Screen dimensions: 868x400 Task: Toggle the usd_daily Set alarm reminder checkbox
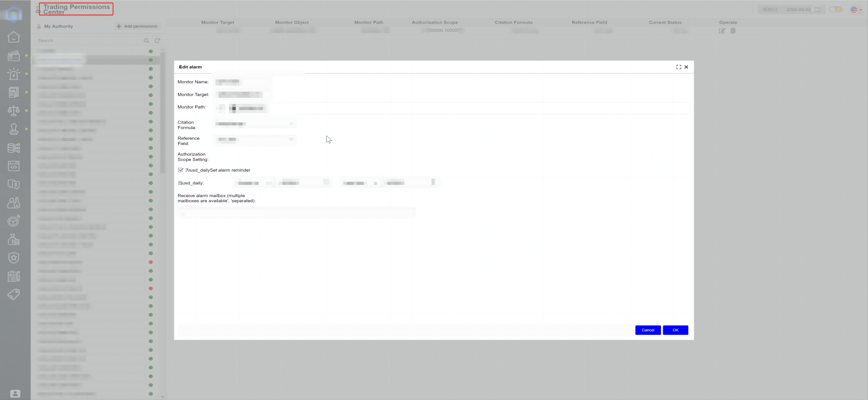coord(181,170)
